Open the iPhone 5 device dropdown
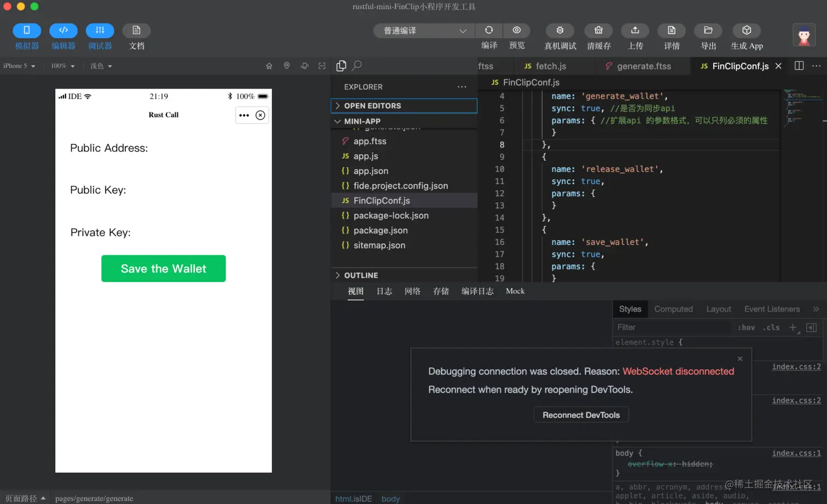 coord(19,66)
